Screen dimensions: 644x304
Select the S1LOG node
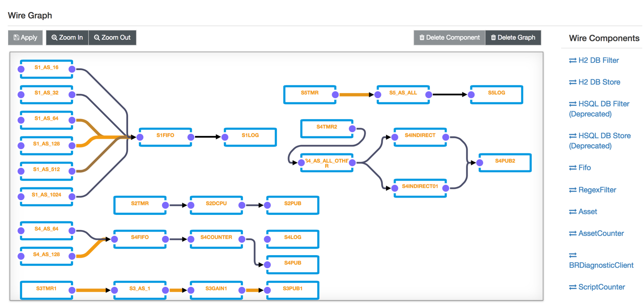click(x=250, y=137)
